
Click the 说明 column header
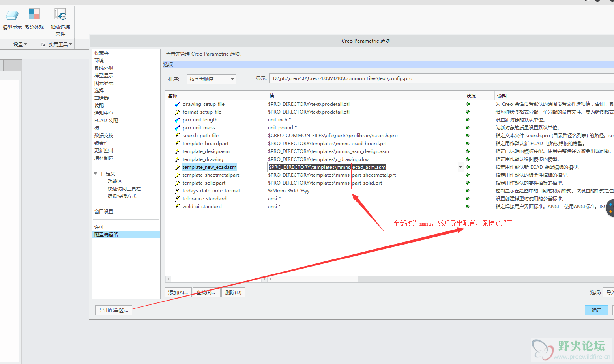[554, 96]
